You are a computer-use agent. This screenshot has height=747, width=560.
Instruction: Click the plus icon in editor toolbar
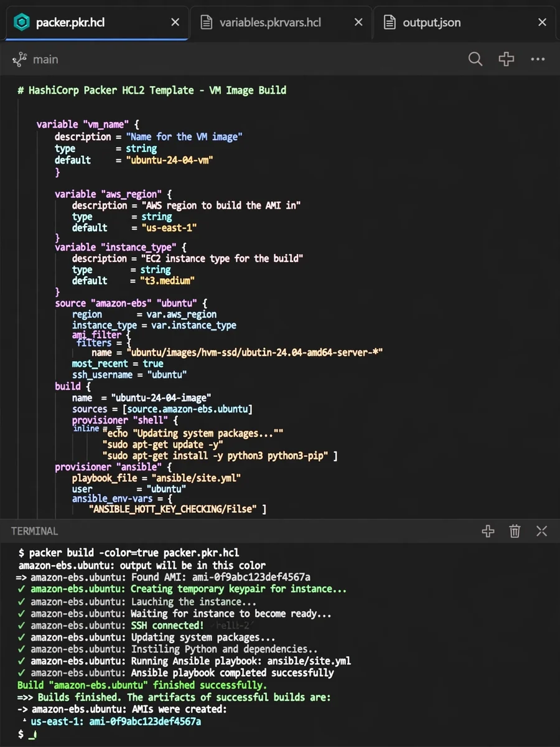click(506, 59)
